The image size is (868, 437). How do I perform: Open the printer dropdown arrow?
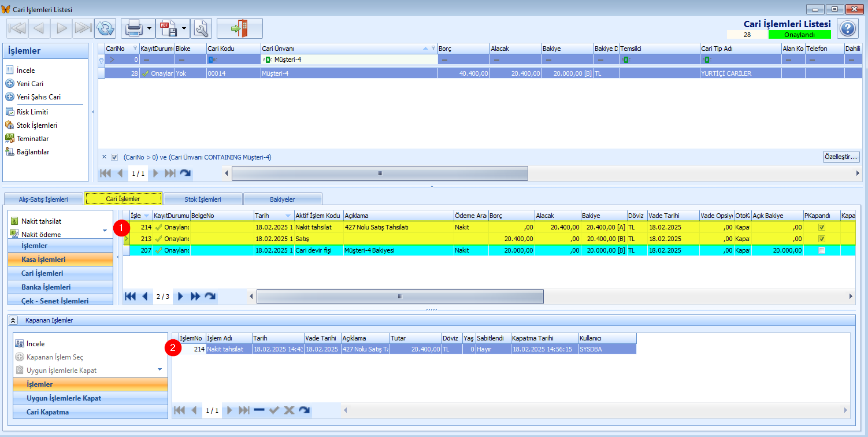click(x=150, y=28)
